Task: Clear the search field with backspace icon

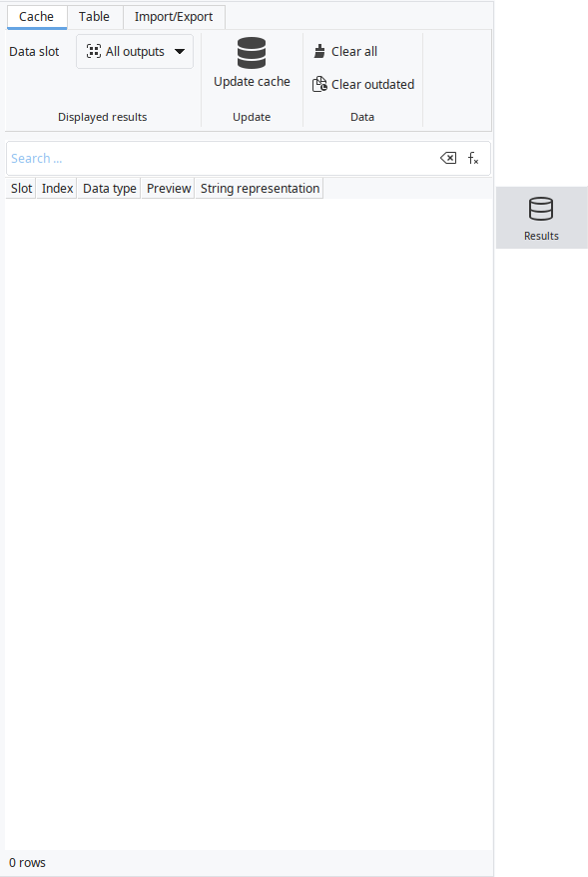Action: [x=448, y=158]
